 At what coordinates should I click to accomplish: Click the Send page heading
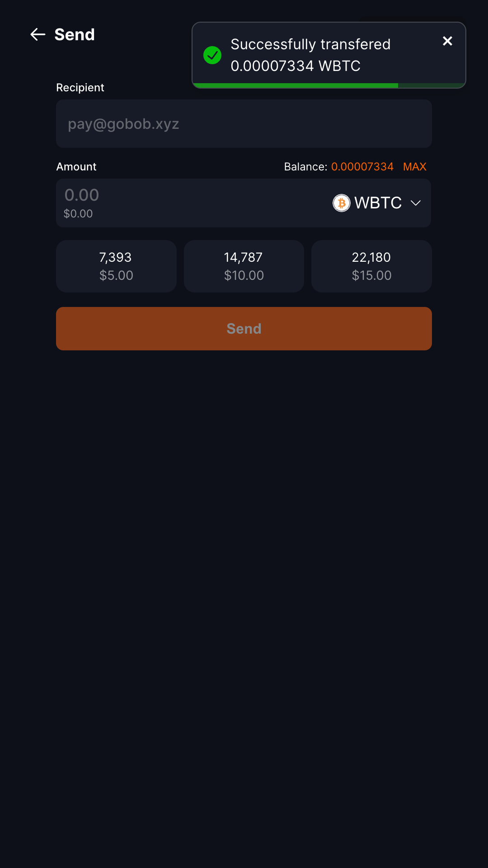[75, 34]
